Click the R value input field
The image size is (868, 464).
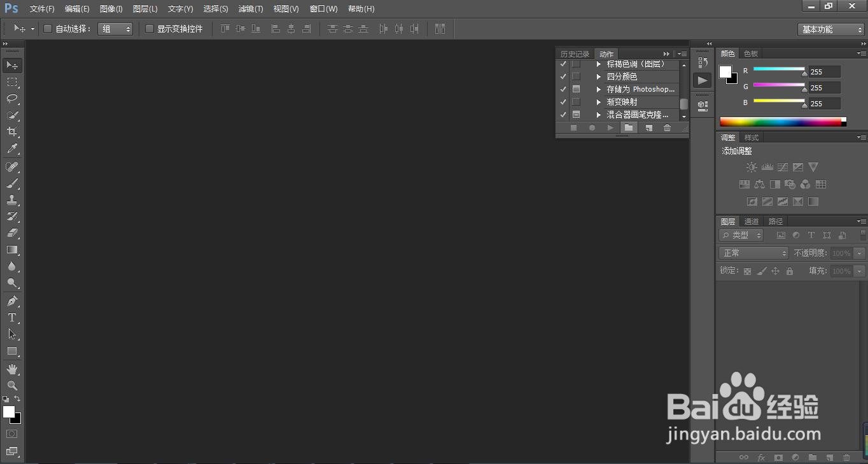coord(825,72)
